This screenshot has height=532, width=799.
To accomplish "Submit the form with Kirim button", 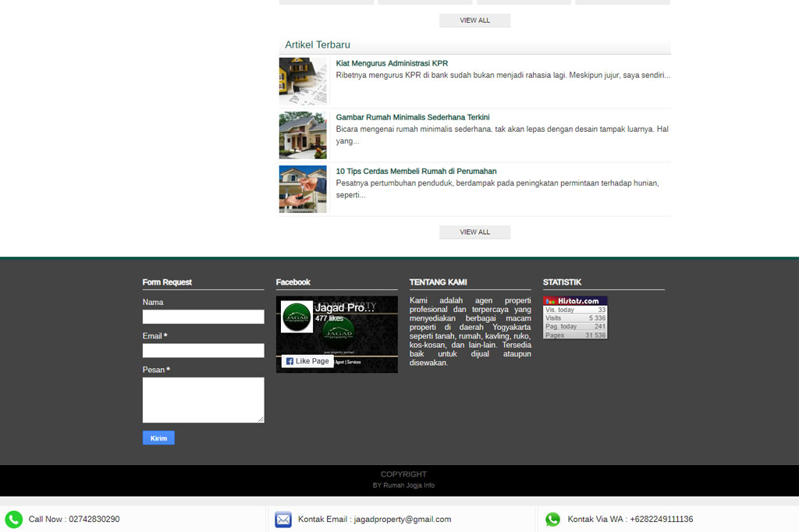I will point(158,438).
